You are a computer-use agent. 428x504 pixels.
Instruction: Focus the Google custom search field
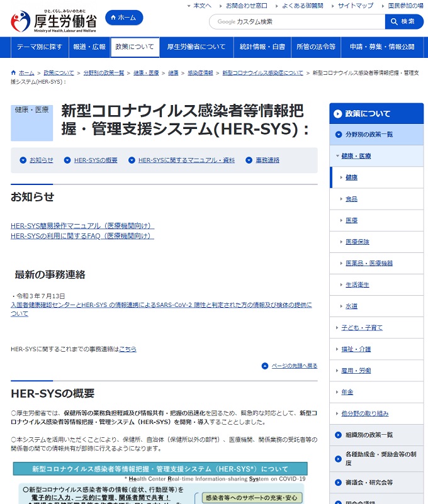297,21
